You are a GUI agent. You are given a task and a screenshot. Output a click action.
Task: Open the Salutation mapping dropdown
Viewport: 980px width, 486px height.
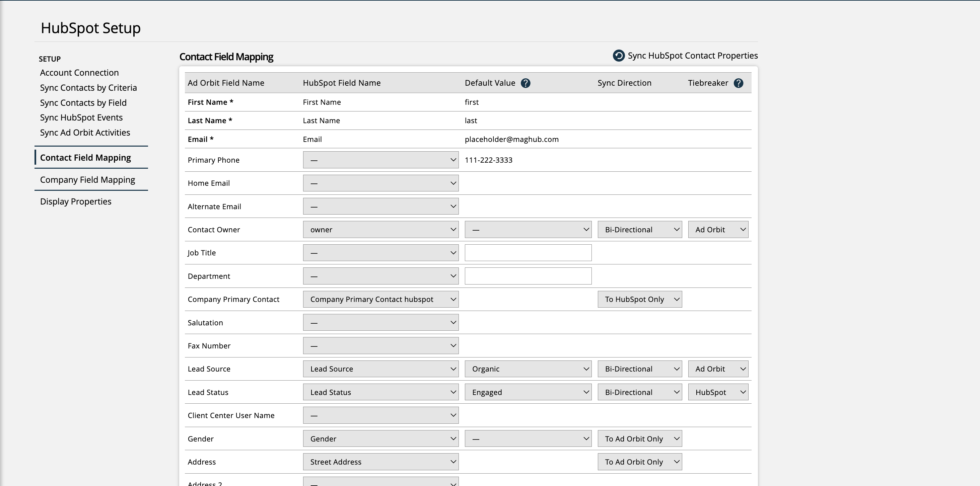coord(380,322)
